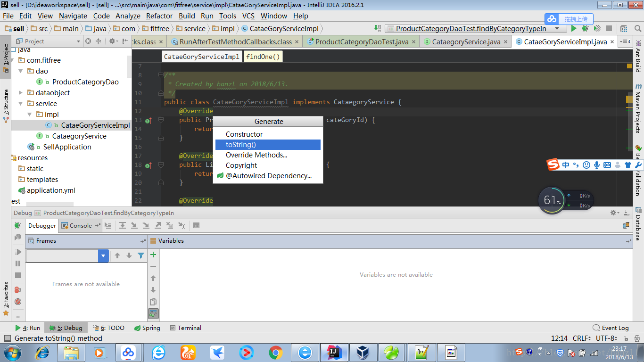Click Remove Watch minus icon
The width and height of the screenshot is (644, 362).
coord(153,266)
